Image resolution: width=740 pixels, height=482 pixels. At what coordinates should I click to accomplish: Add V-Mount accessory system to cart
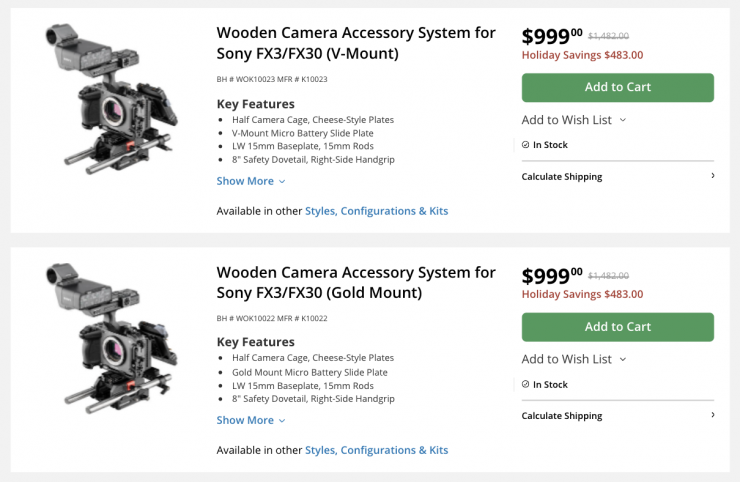tap(617, 87)
